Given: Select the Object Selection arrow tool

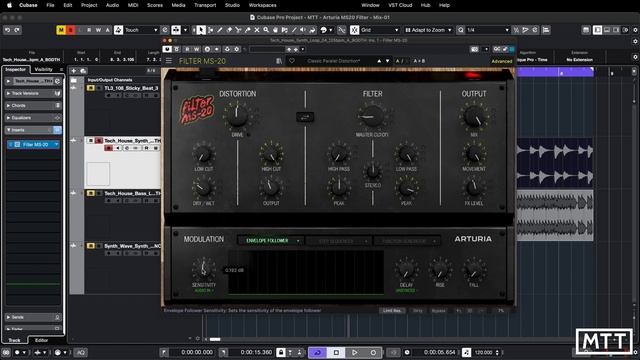Looking at the screenshot, I should [201, 30].
